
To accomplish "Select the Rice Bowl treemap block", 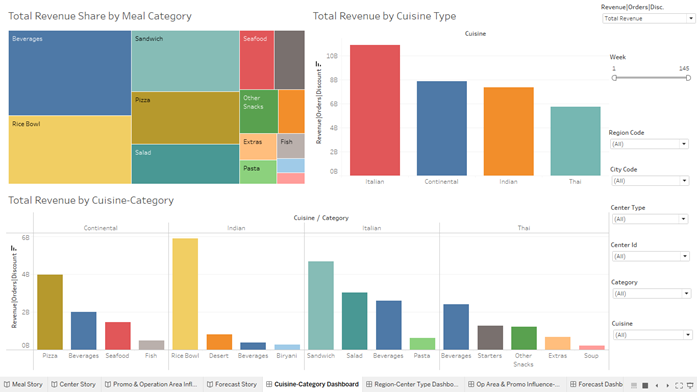I will (70, 150).
